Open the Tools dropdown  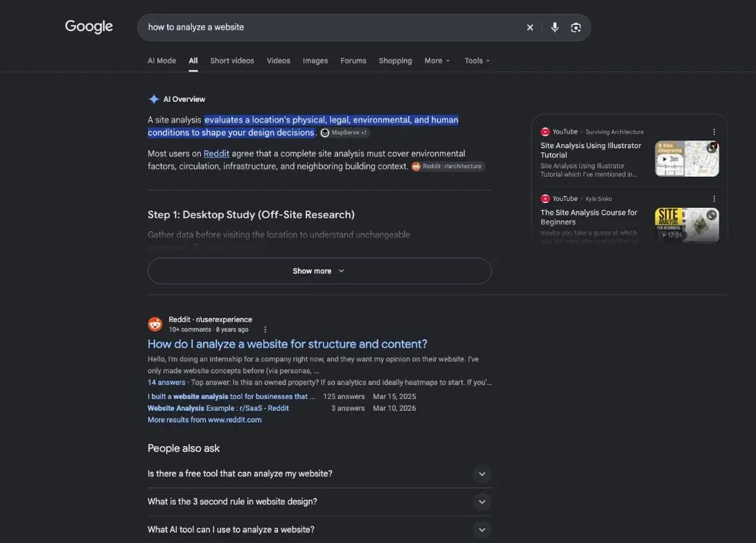point(477,61)
